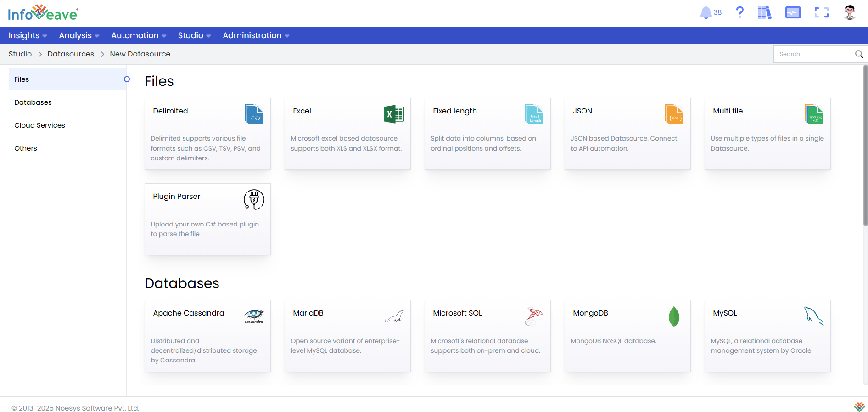Choose the JSON datasource card title
868x412 pixels.
tap(582, 111)
